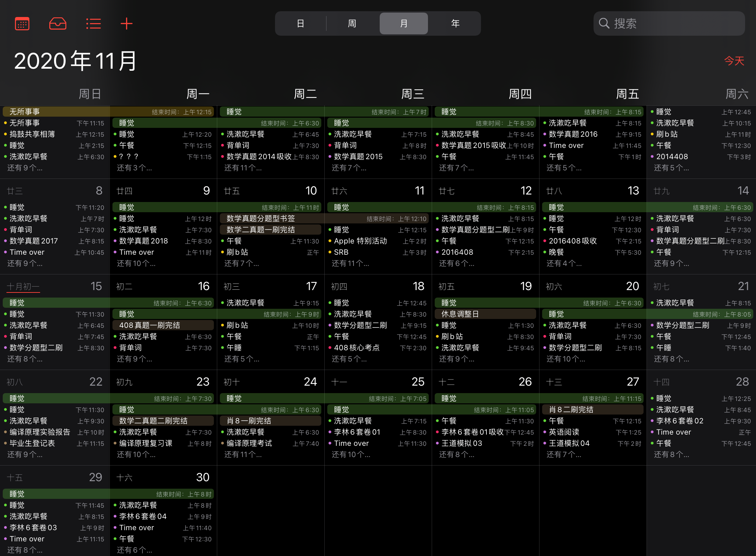Screen dimensions: 756x556
Task: Add a new event with plus icon
Action: pyautogui.click(x=126, y=23)
